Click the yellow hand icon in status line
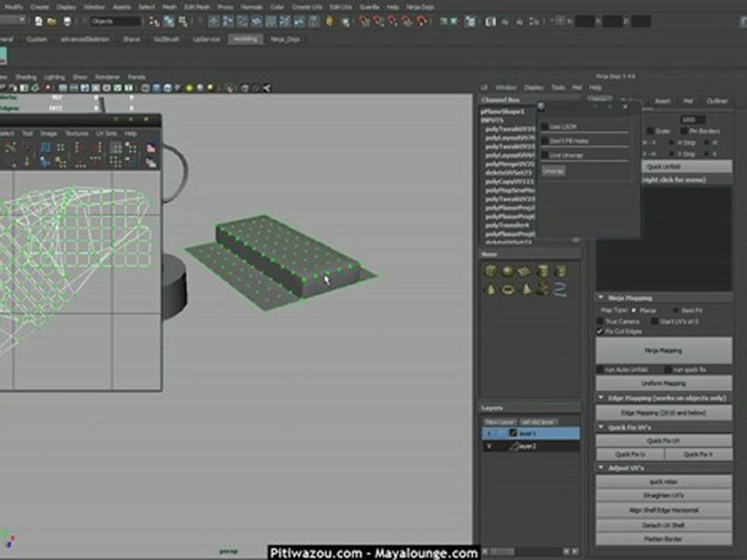 coord(330,22)
